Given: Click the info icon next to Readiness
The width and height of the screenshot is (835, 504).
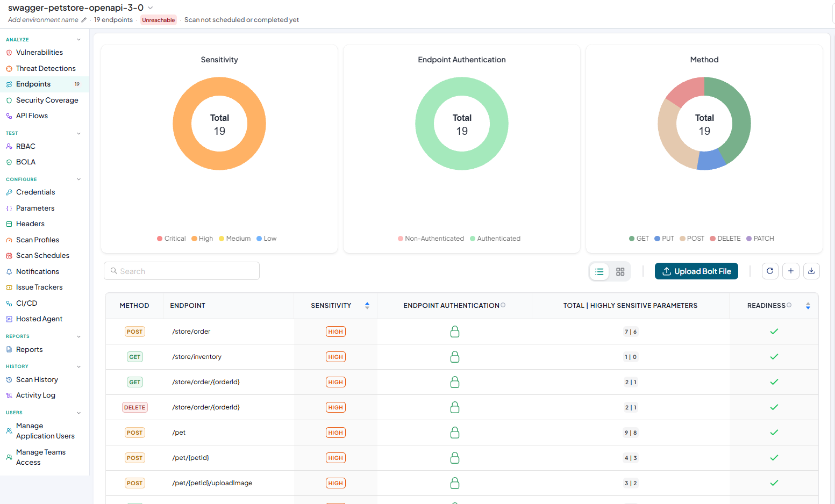Looking at the screenshot, I should click(789, 305).
